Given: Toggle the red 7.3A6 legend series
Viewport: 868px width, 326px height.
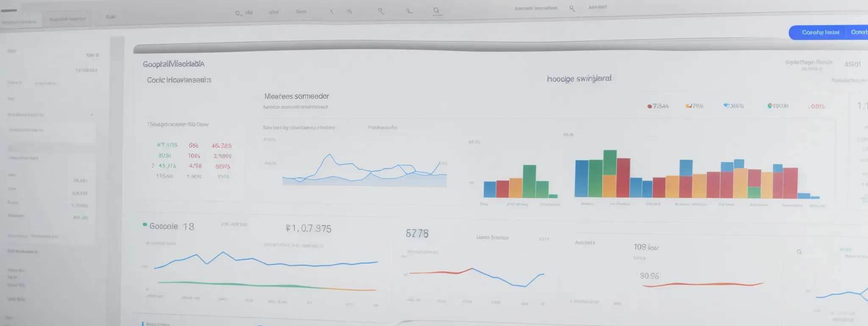Looking at the screenshot, I should (649, 106).
